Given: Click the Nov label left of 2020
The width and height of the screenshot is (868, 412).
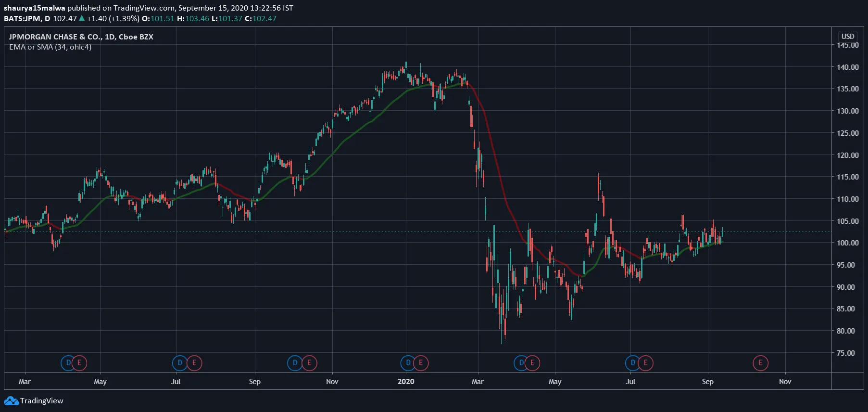Looking at the screenshot, I should pyautogui.click(x=332, y=382).
